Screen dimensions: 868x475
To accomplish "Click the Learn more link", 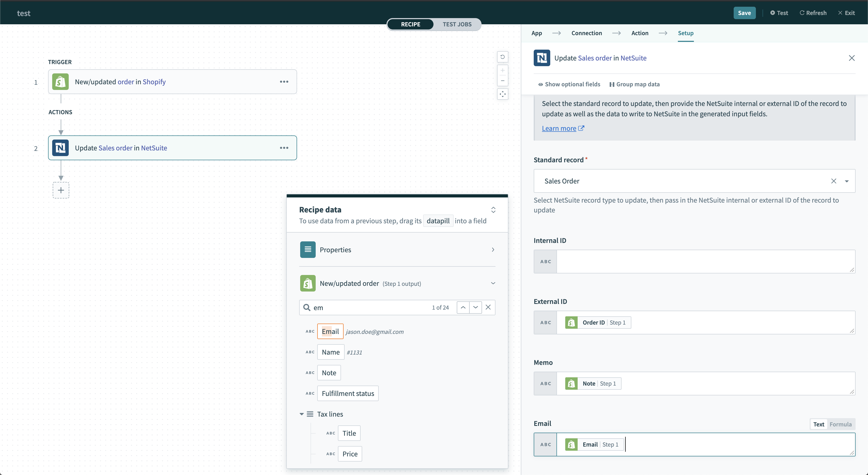I will (559, 128).
